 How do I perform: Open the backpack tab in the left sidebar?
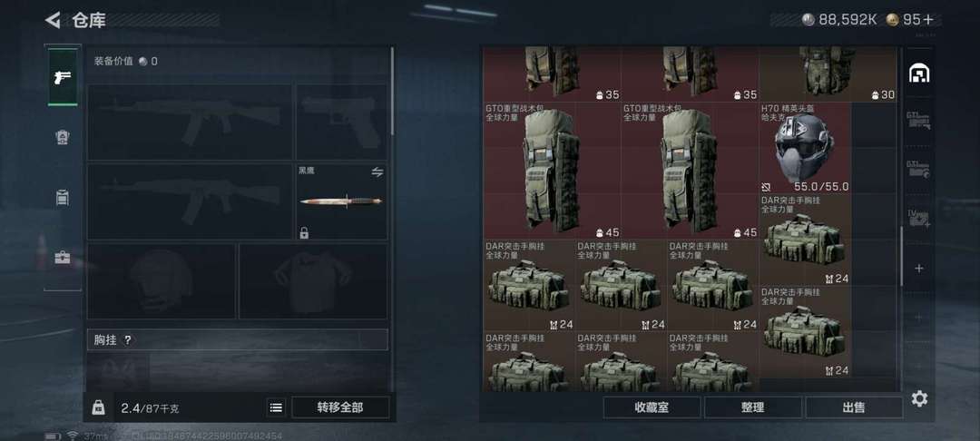(x=63, y=198)
